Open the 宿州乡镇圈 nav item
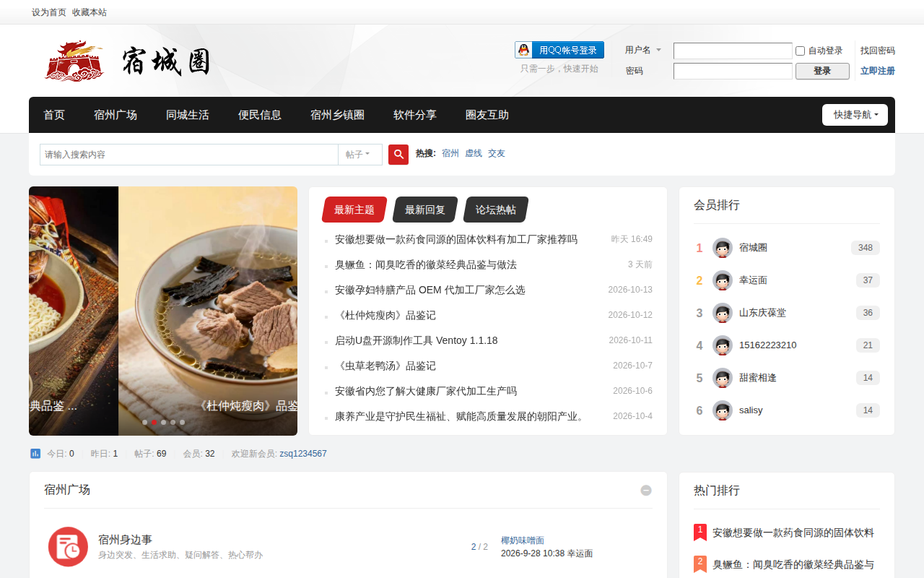Viewport: 924px width, 578px height. pos(337,115)
